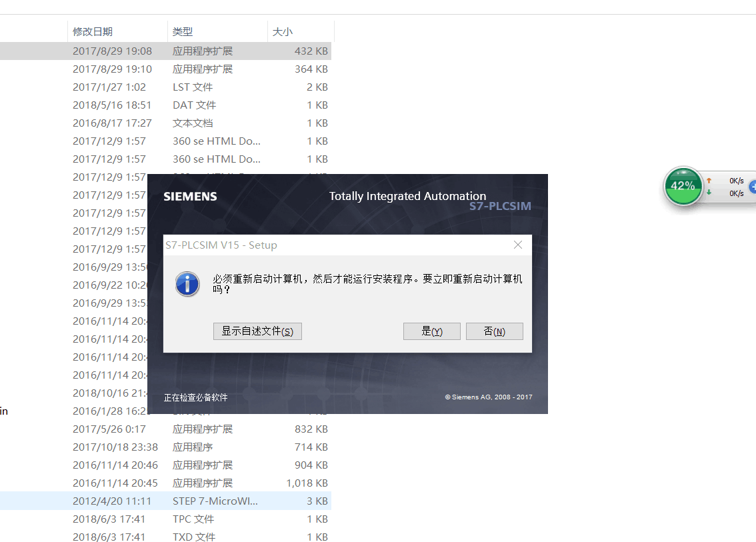Click the 否(N) button to decline restart
The height and width of the screenshot is (542, 756).
pyautogui.click(x=494, y=331)
